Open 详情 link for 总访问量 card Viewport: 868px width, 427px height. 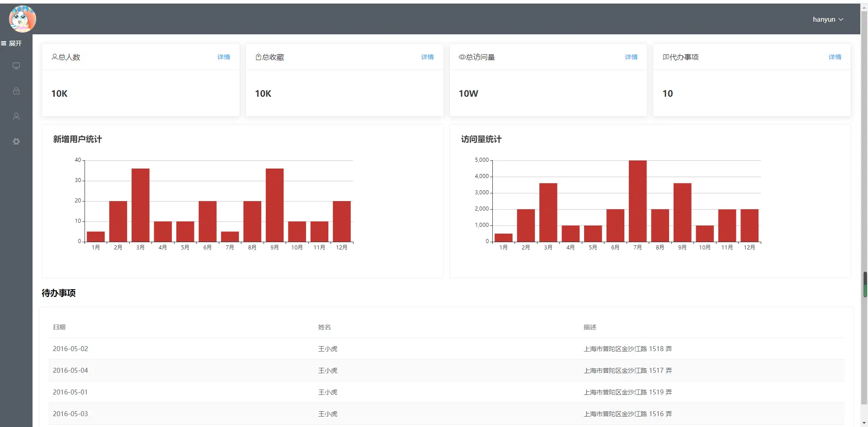pos(632,57)
